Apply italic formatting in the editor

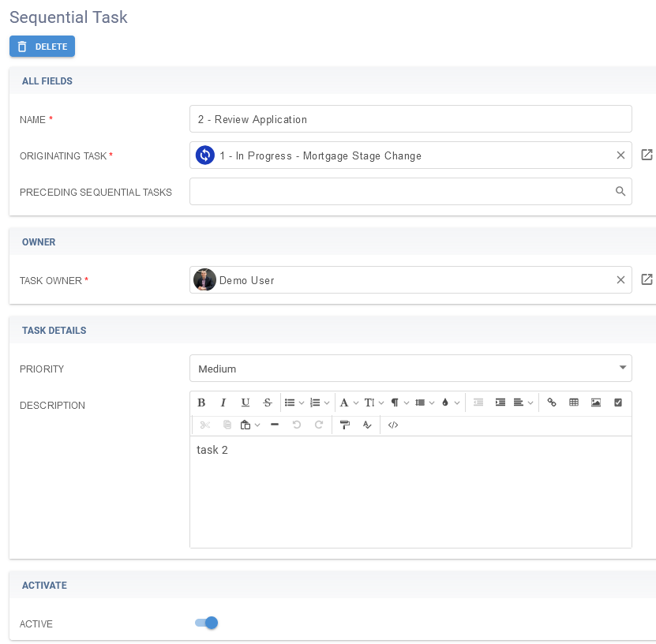click(x=223, y=402)
